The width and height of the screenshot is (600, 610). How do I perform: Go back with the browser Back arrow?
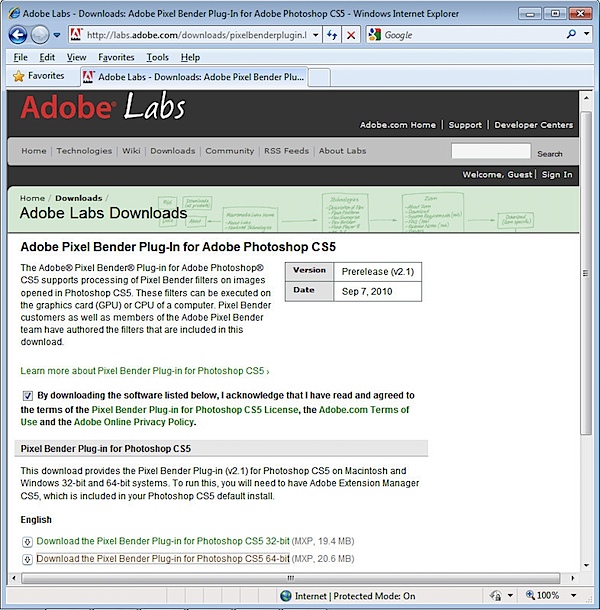click(x=18, y=35)
